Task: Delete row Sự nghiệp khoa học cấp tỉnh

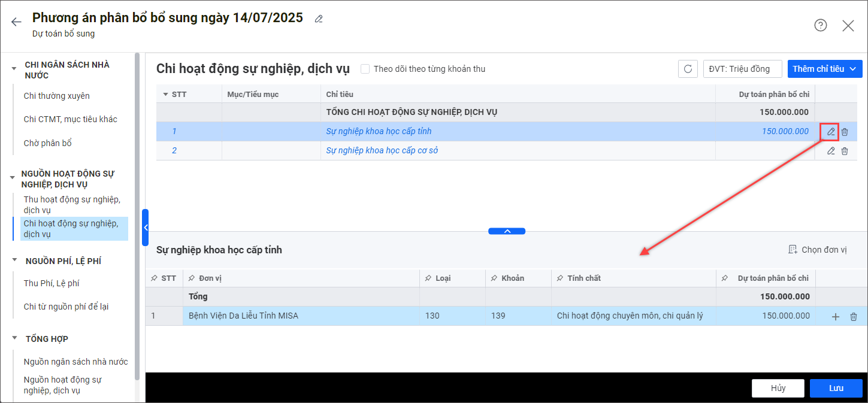Action: [x=845, y=132]
